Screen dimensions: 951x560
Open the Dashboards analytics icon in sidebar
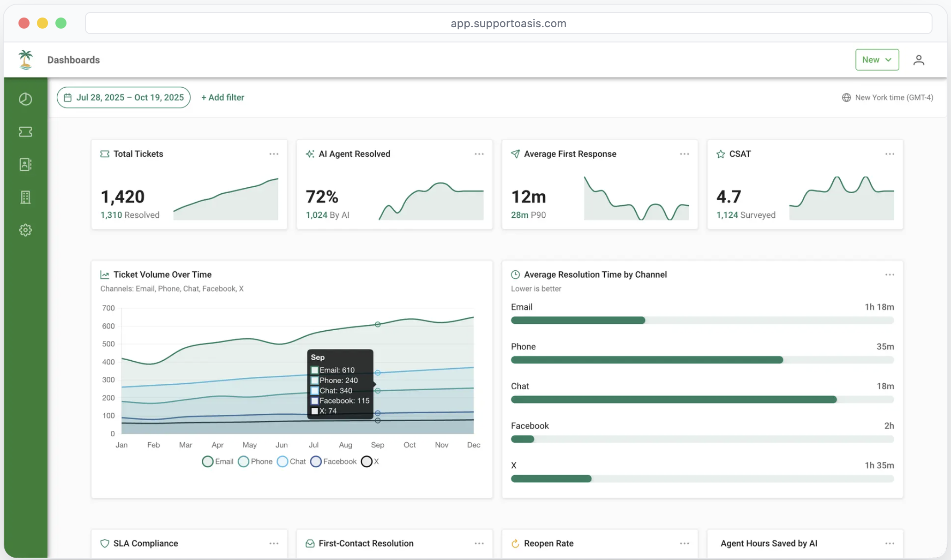tap(25, 99)
